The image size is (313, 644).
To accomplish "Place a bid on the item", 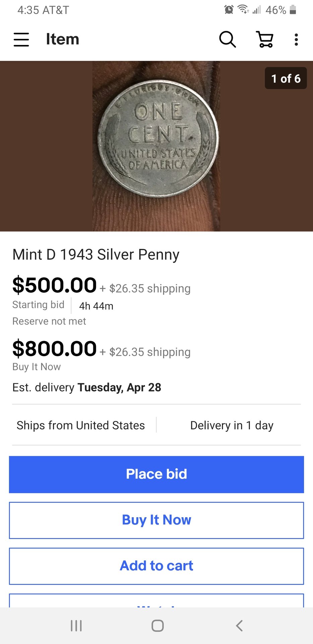I will 156,474.
